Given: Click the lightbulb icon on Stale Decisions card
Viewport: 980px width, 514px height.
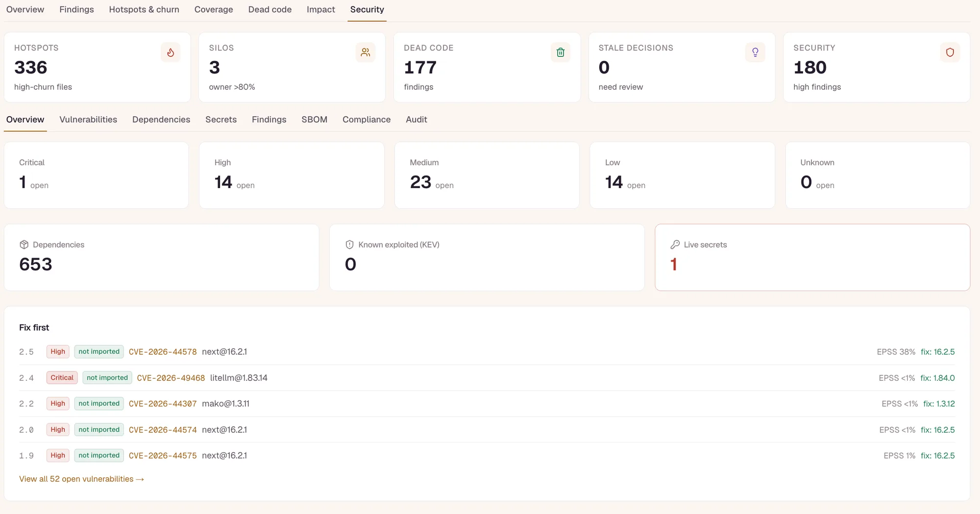Looking at the screenshot, I should click(755, 52).
